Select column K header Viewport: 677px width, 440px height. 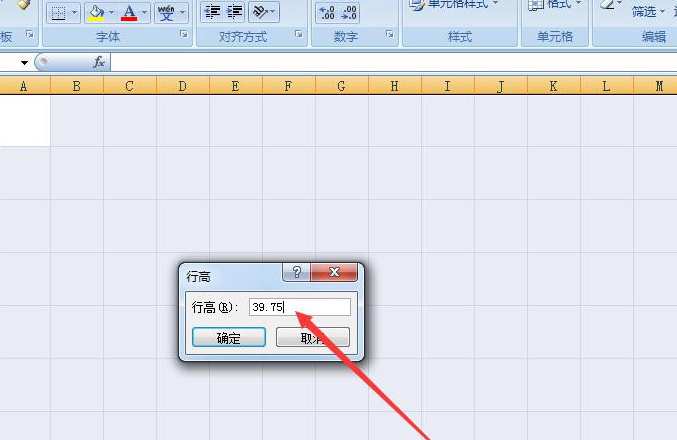tap(554, 86)
